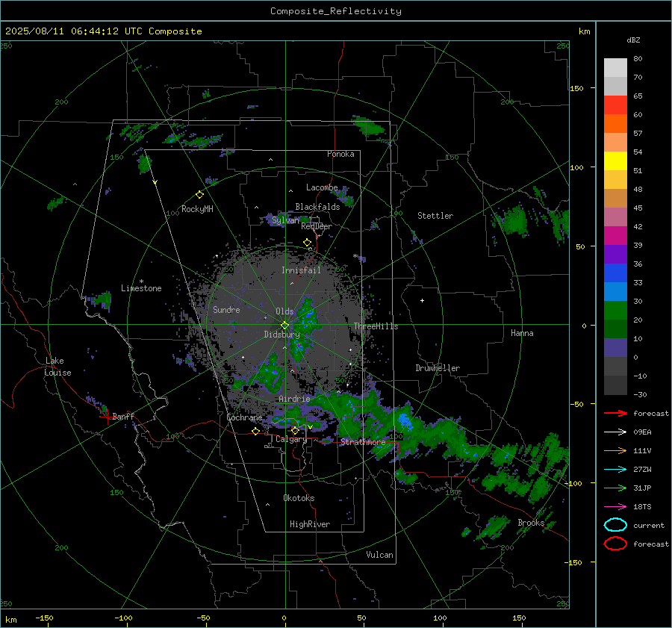Click the current legend label
This screenshot has height=628, width=672.
click(x=649, y=525)
